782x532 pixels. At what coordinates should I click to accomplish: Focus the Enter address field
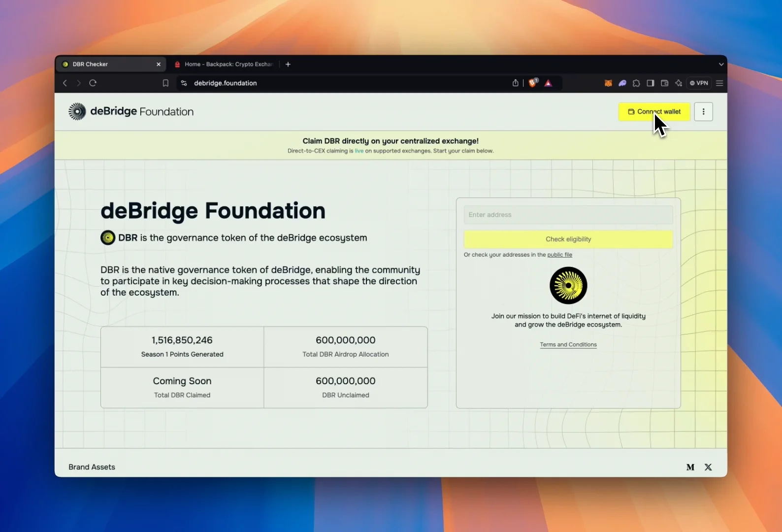pos(568,215)
